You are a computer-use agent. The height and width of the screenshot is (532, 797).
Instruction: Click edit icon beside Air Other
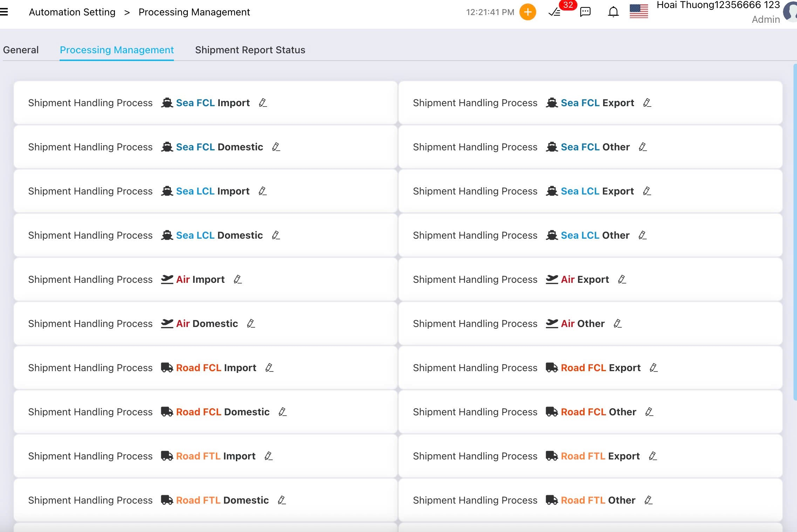coord(618,324)
